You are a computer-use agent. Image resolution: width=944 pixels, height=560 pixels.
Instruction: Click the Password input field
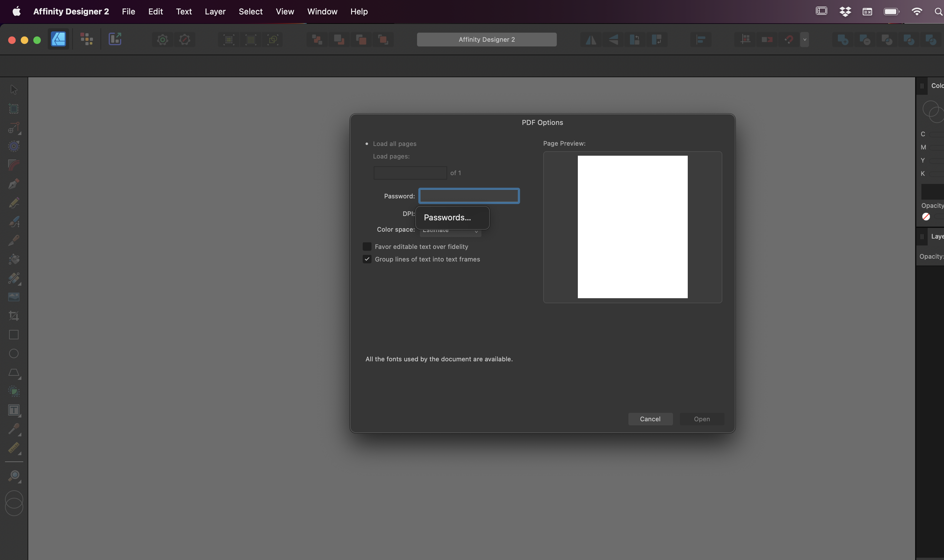coord(469,196)
